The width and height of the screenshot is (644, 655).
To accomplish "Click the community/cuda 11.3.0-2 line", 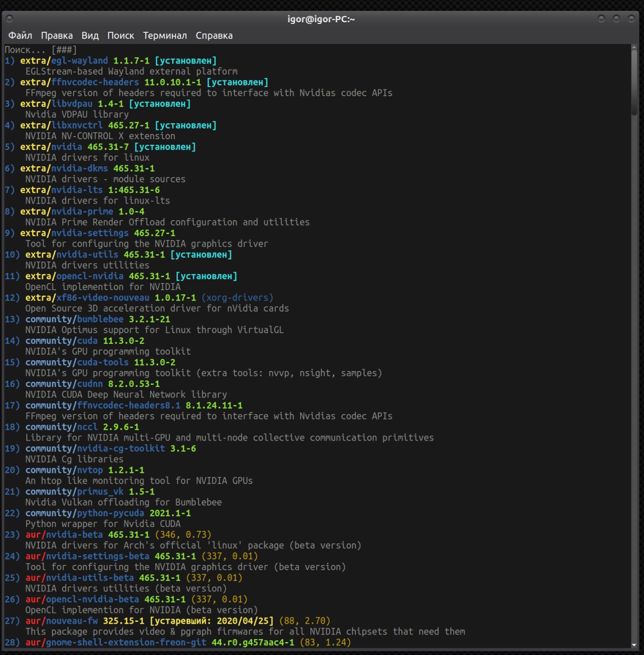I will click(x=75, y=340).
